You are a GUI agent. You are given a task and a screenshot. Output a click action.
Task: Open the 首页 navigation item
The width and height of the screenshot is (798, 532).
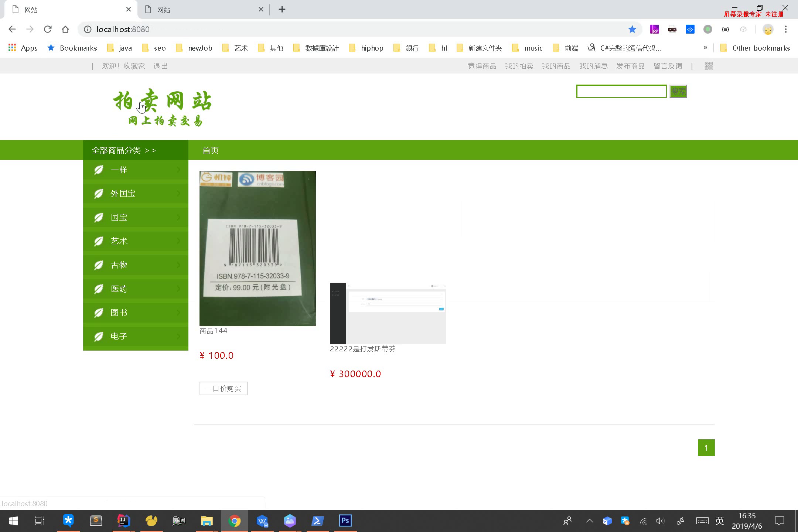[211, 150]
